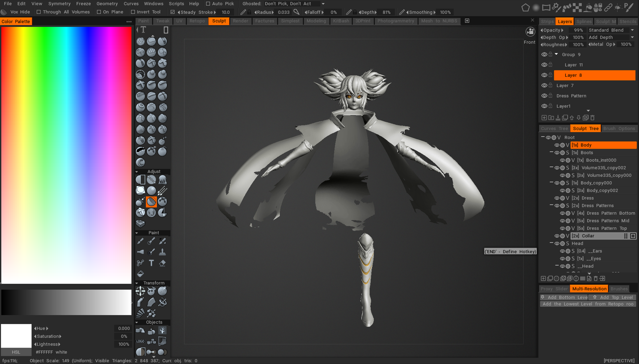The width and height of the screenshot is (639, 364).
Task: Click the LOGO tool in Objects section
Action: coord(140,341)
